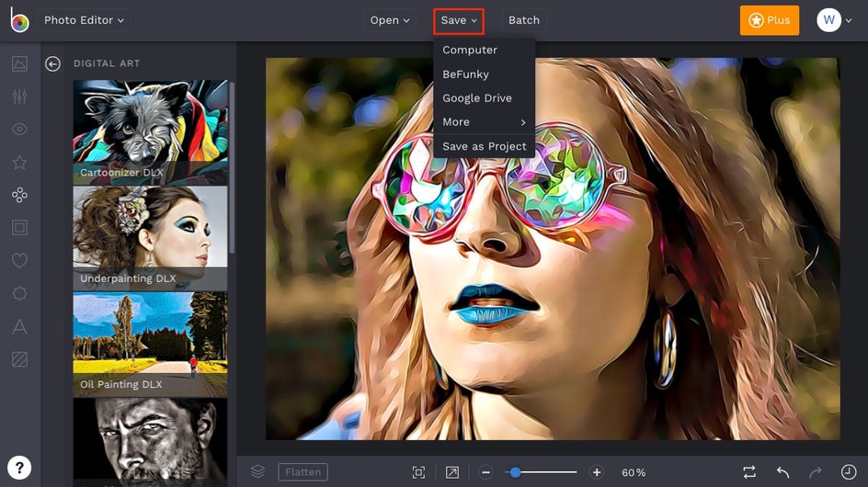Click the fit to screen icon
868x487 pixels.
point(419,472)
